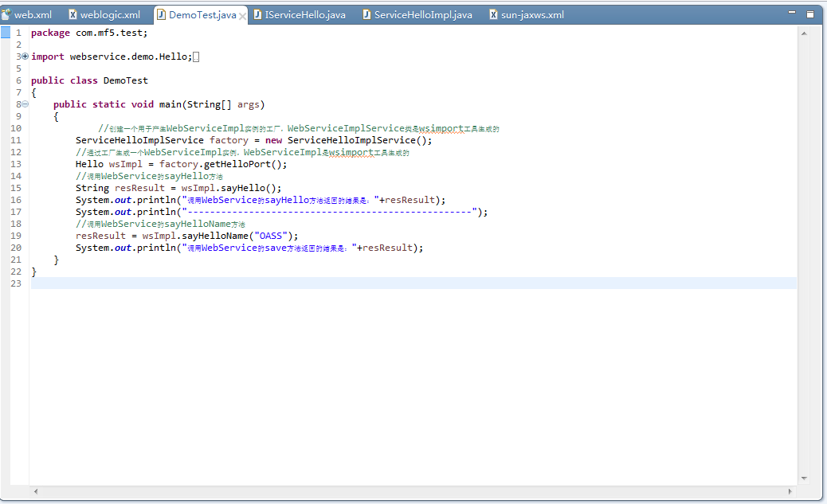Switch to the web.xml tab
827x504 pixels.
coord(33,14)
